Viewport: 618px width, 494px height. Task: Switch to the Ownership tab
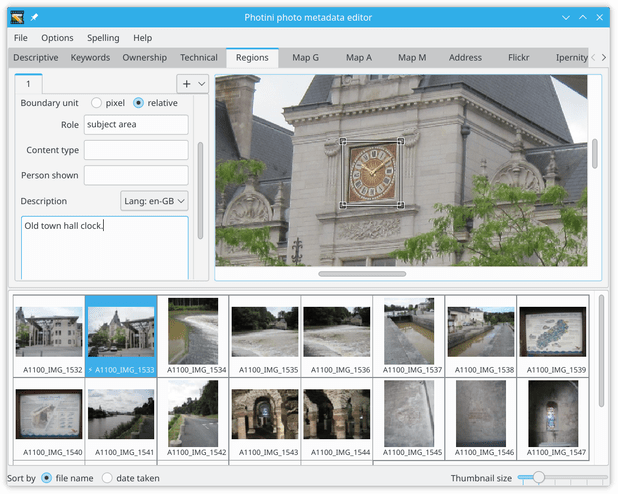(x=145, y=58)
